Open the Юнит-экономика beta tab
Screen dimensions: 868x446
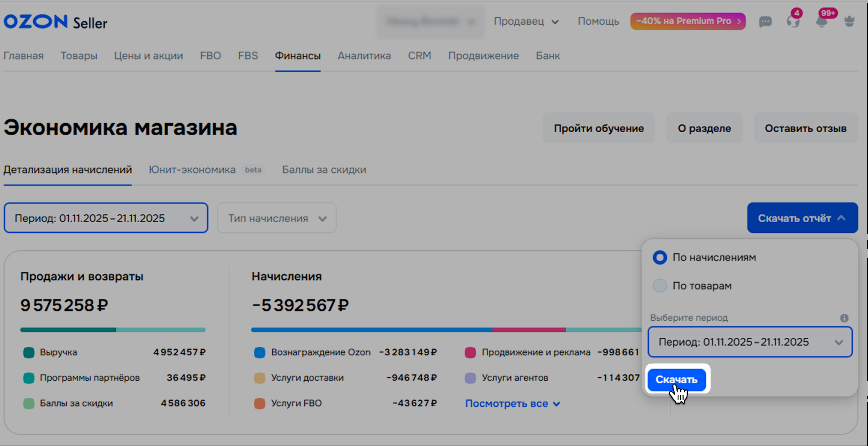[x=192, y=170]
